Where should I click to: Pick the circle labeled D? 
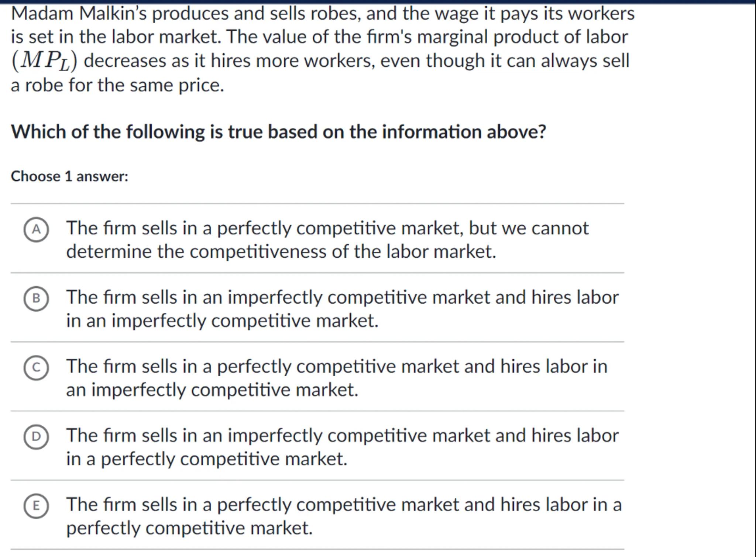coord(36,437)
